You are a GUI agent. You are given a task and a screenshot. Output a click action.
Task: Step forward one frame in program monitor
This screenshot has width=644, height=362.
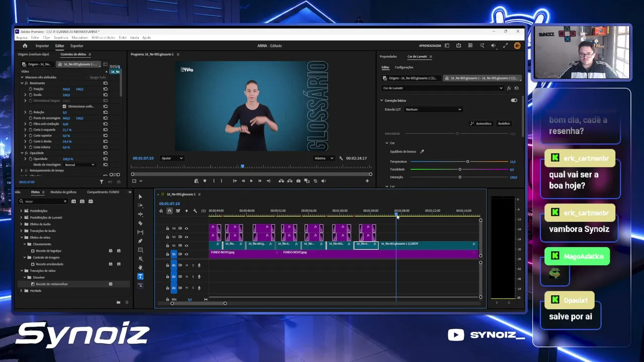[260, 181]
